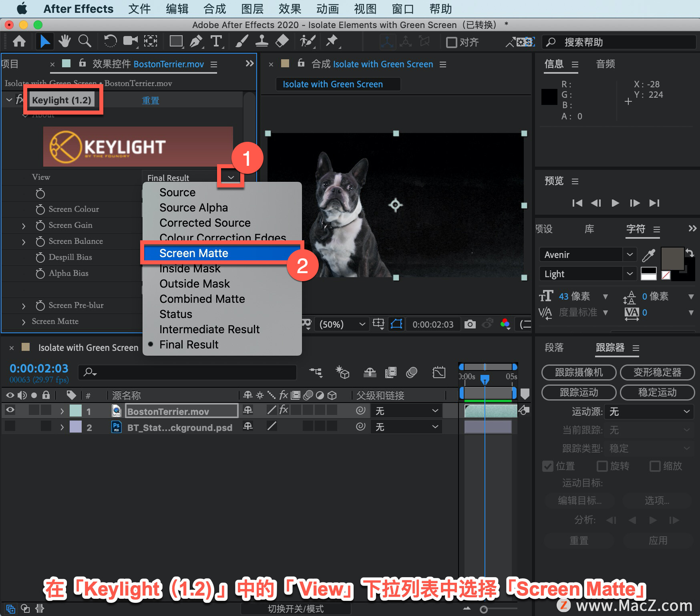Select the Hand tool
The height and width of the screenshot is (616, 700).
(64, 41)
